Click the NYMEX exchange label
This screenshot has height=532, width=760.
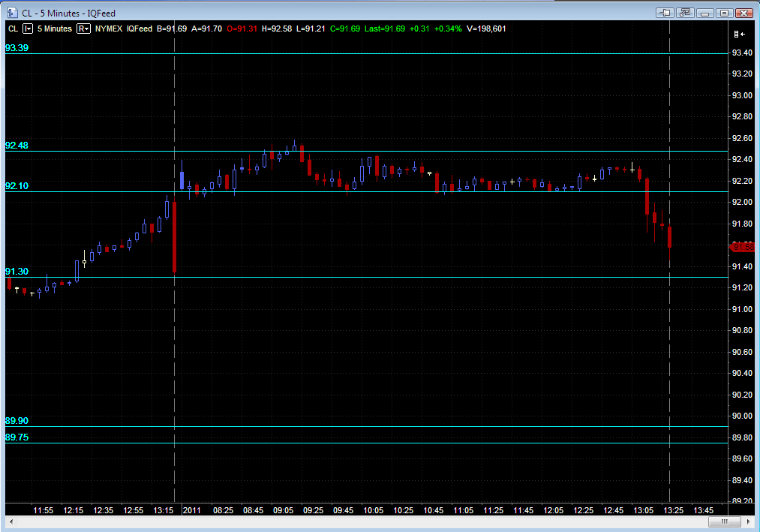pyautogui.click(x=109, y=29)
